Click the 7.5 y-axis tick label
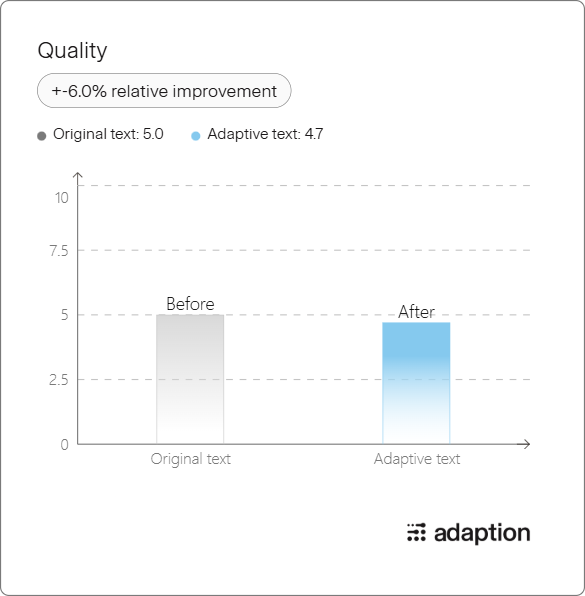The height and width of the screenshot is (596, 585). (x=59, y=251)
